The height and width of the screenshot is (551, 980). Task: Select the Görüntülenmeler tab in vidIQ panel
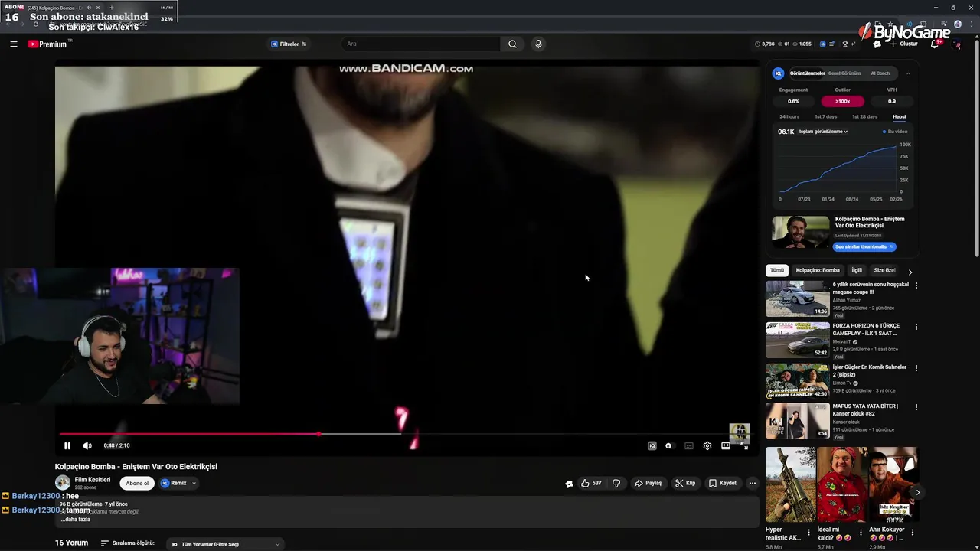[x=807, y=73]
